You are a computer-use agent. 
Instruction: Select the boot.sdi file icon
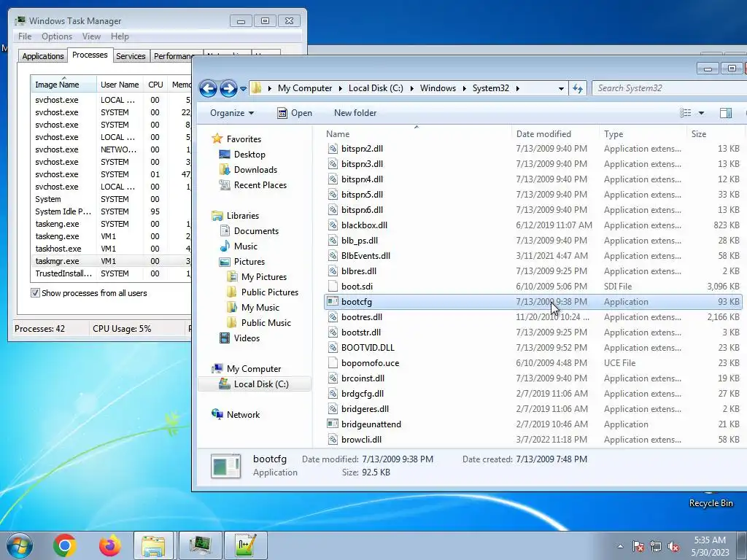coord(333,286)
